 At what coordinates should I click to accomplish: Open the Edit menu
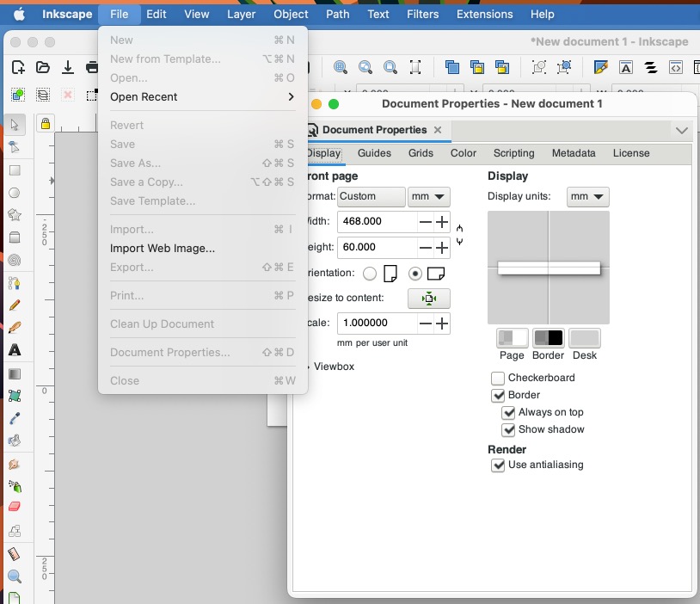click(157, 15)
